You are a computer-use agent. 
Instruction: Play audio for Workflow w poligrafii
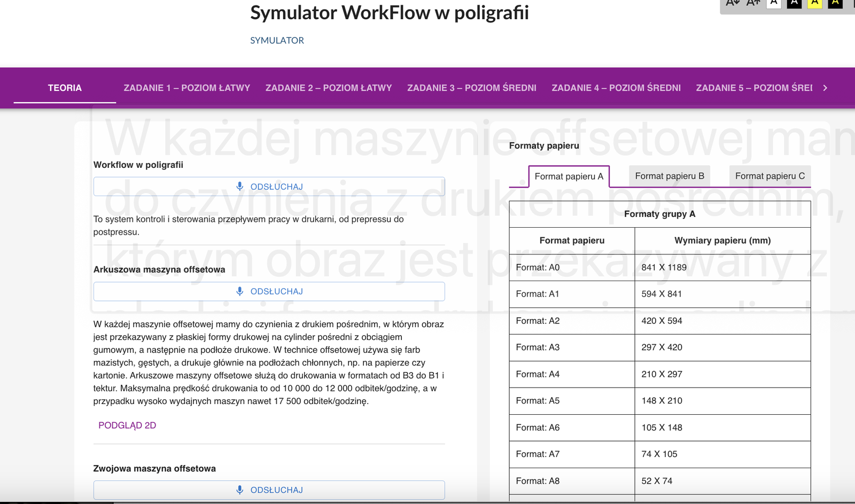point(269,187)
